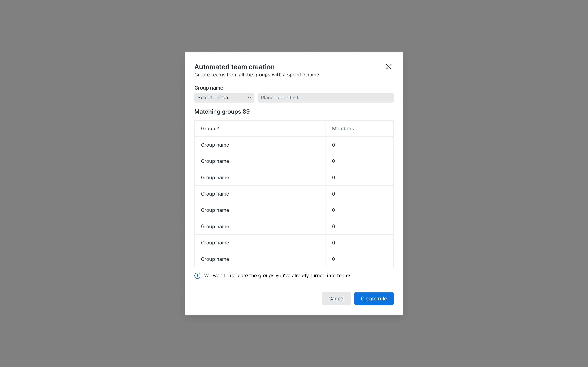Click the Matching groups 89 heading
The image size is (588, 367).
tap(222, 112)
